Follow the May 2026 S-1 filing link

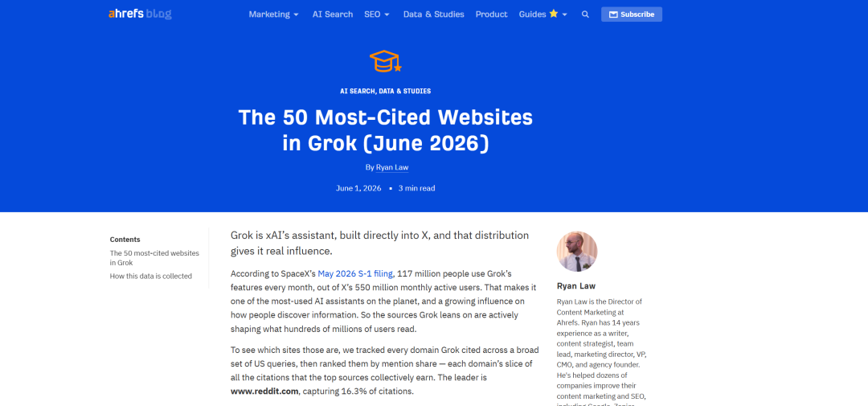[x=355, y=273]
